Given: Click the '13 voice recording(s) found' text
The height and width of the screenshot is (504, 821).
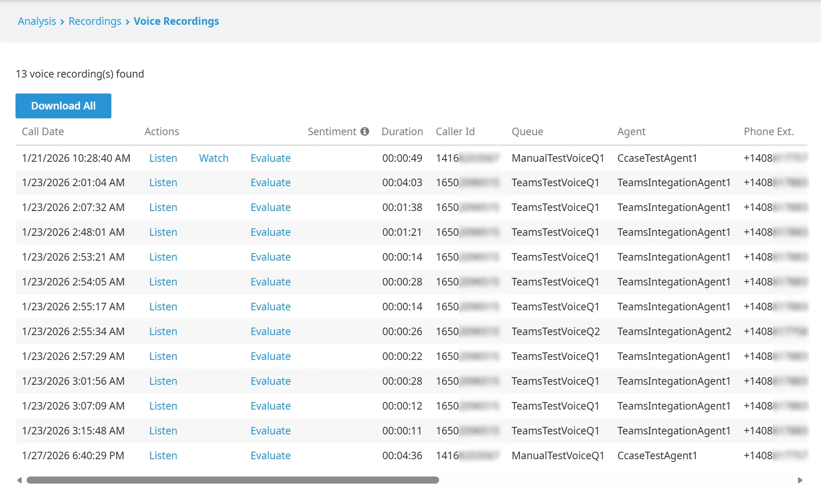Looking at the screenshot, I should pos(80,74).
